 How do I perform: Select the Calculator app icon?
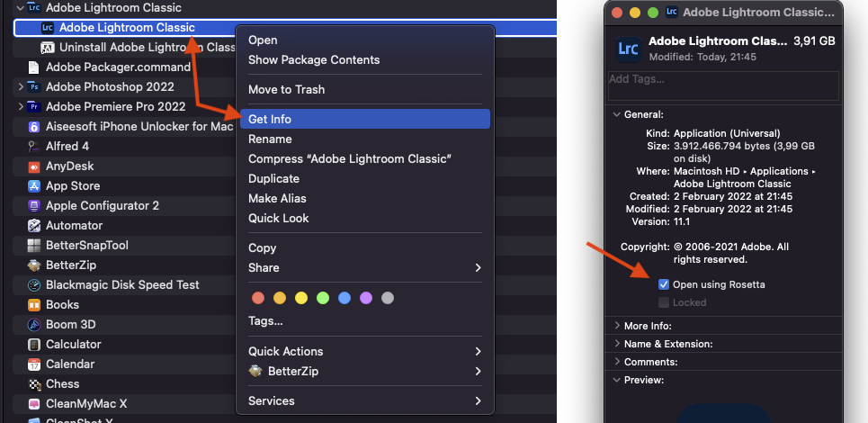tap(34, 345)
